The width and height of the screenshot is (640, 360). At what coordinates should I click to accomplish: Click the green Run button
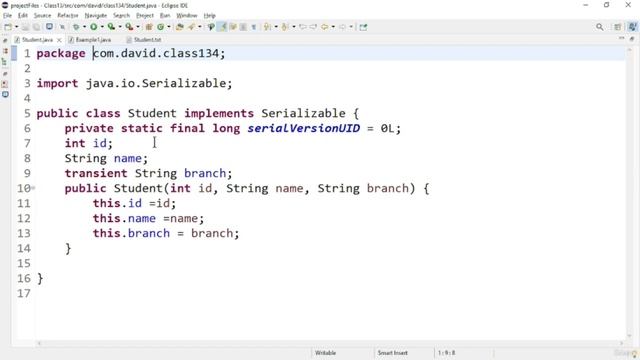(x=94, y=27)
